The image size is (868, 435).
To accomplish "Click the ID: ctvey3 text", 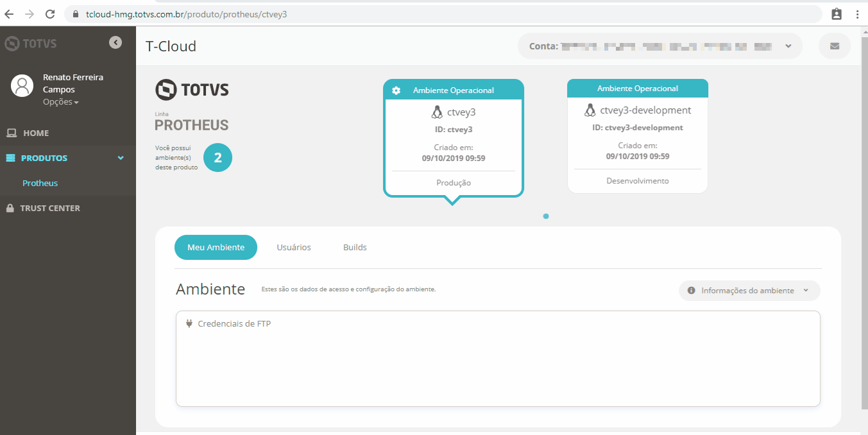I will click(x=454, y=130).
